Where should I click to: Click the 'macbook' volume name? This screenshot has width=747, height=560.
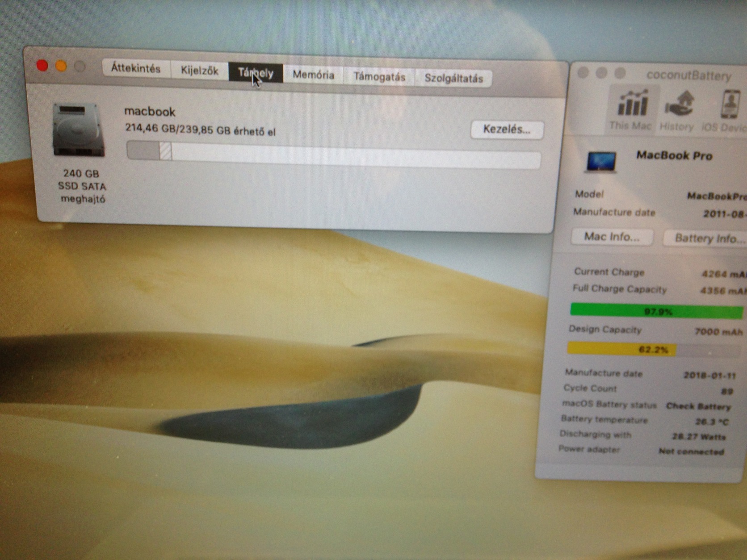[150, 111]
